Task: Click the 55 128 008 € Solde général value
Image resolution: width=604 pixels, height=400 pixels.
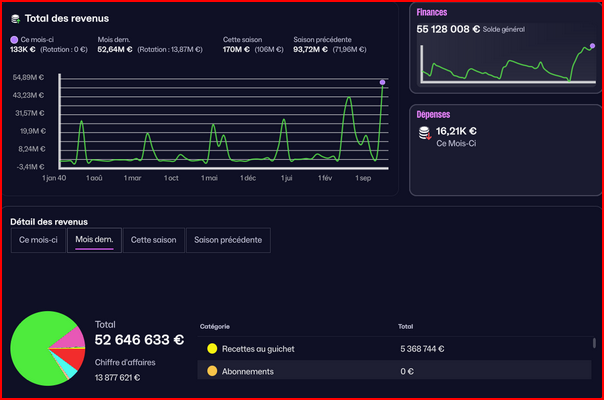Action: click(x=448, y=30)
